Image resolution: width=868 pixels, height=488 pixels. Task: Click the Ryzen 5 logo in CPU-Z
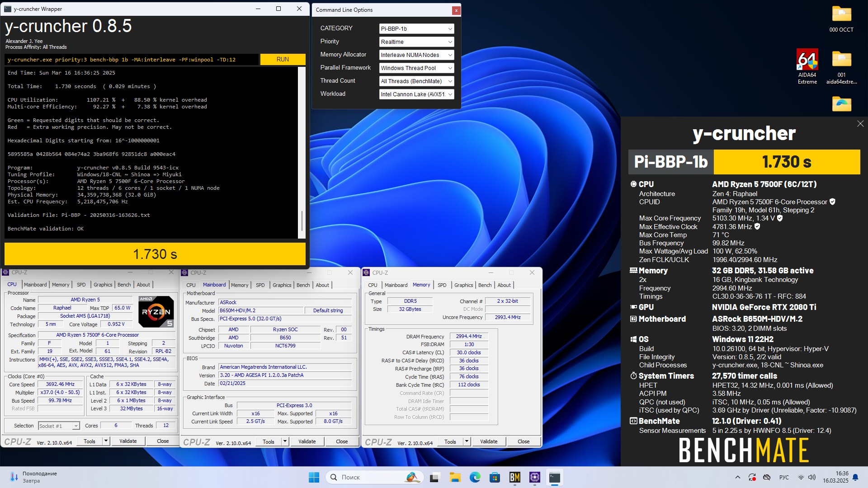(156, 311)
